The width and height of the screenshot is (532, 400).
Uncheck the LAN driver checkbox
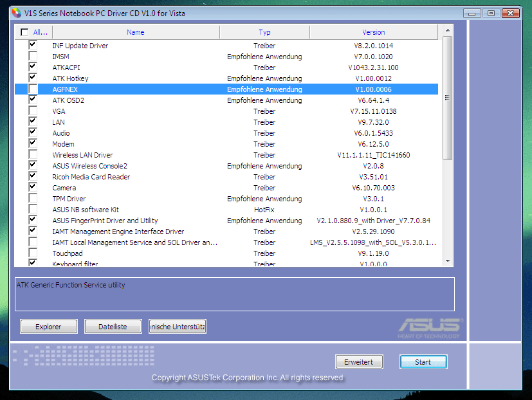click(x=33, y=122)
